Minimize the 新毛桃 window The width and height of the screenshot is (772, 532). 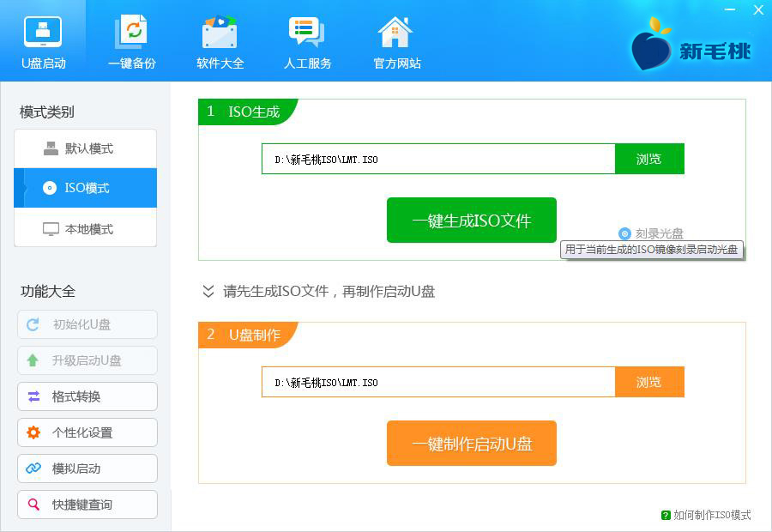tap(730, 9)
